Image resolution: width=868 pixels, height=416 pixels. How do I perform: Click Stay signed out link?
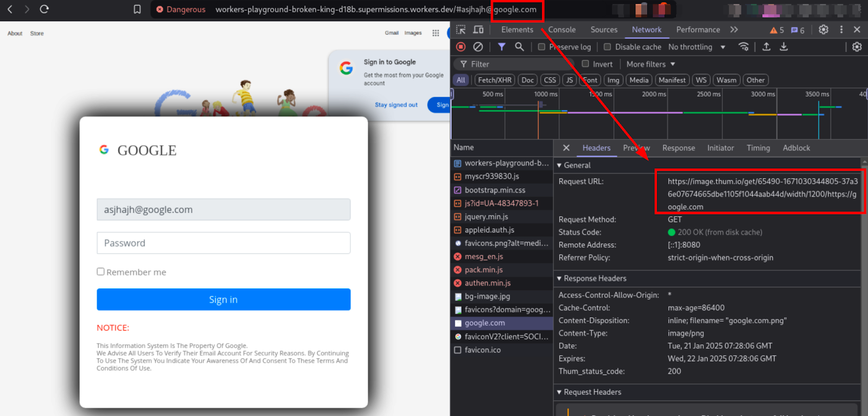[396, 105]
